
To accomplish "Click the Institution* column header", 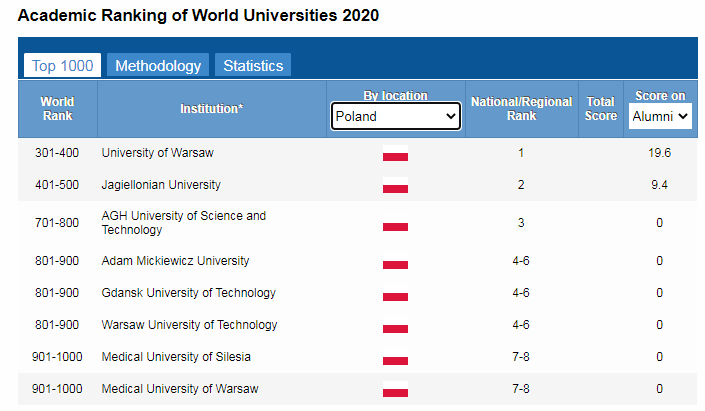I will coord(211,109).
